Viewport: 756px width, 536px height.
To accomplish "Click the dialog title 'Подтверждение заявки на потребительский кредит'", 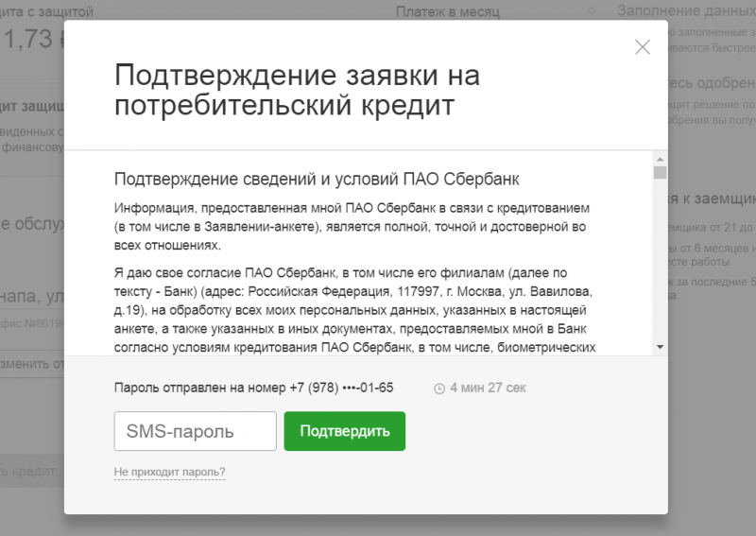I will click(297, 90).
